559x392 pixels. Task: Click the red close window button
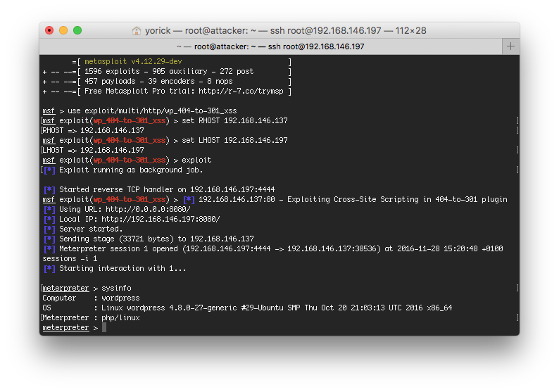[x=49, y=31]
